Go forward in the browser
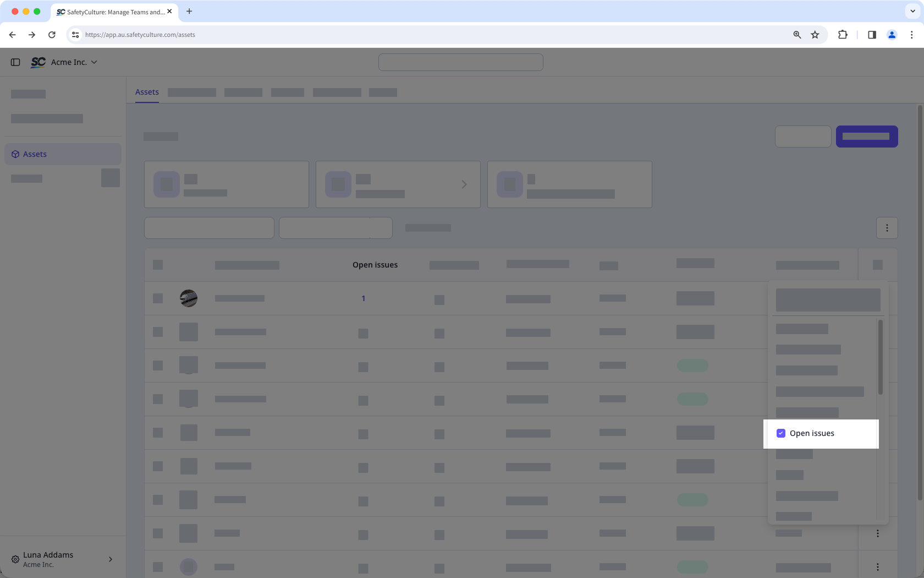Viewport: 924px width, 578px height. tap(32, 35)
